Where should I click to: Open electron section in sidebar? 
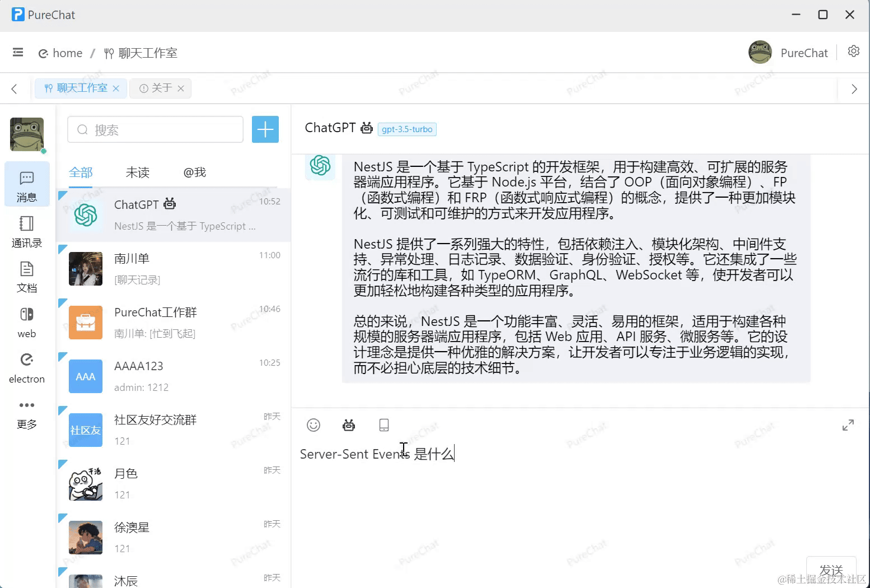[x=27, y=368]
